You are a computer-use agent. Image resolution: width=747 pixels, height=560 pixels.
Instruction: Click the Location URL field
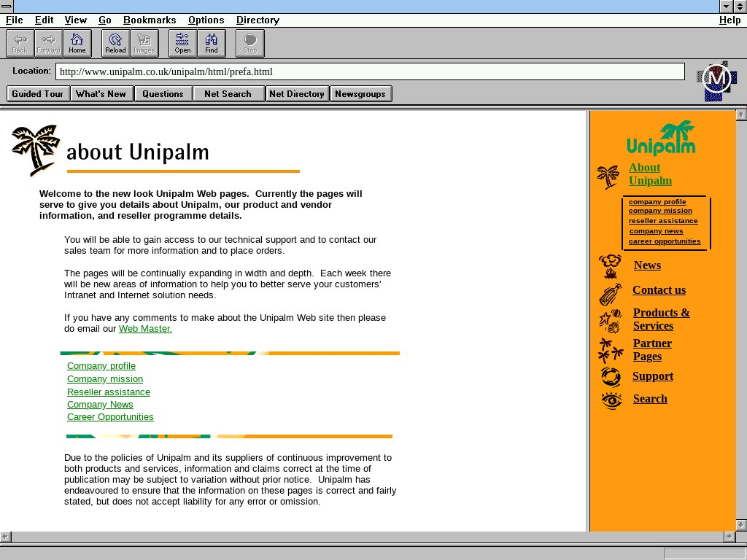pyautogui.click(x=370, y=71)
